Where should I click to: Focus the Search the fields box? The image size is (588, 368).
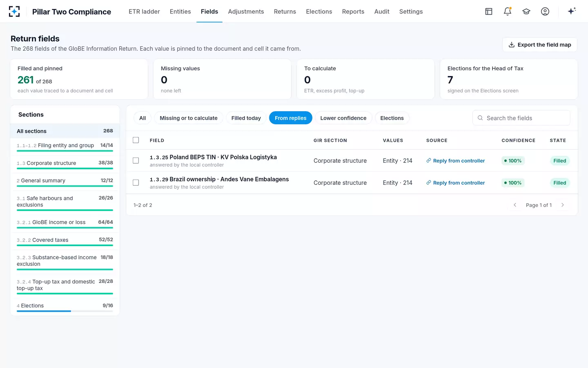coord(521,118)
